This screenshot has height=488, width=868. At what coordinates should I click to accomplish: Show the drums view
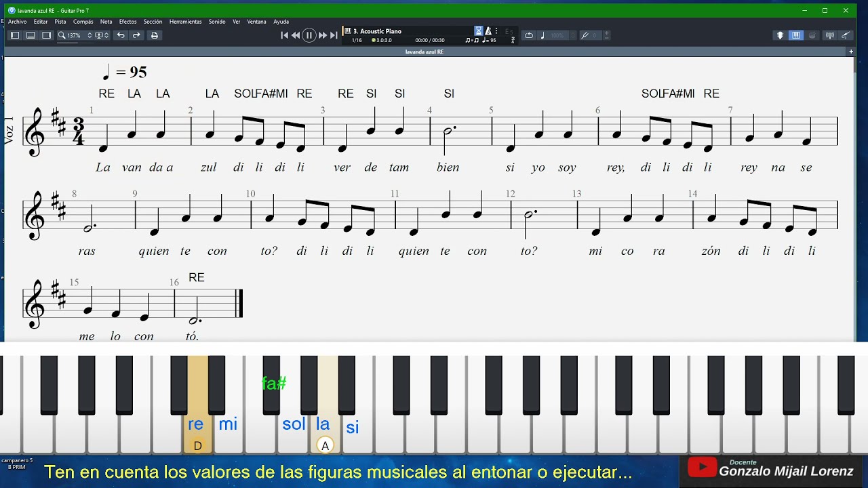812,35
